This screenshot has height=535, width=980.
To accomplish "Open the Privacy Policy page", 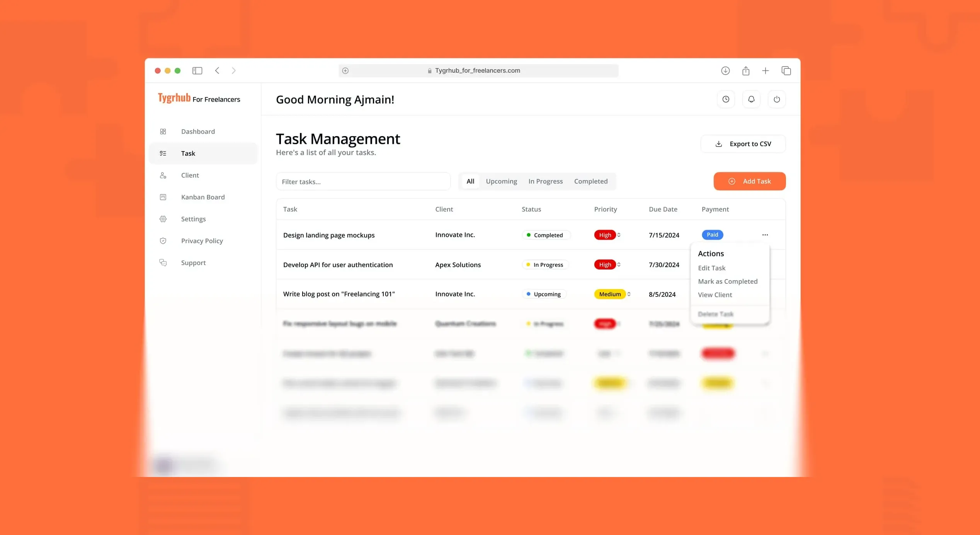I will point(203,241).
